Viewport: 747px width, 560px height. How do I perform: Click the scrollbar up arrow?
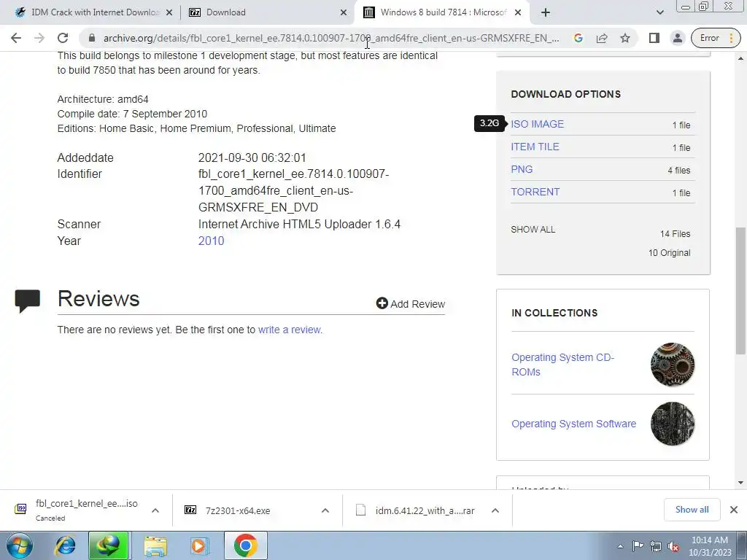tap(740, 58)
